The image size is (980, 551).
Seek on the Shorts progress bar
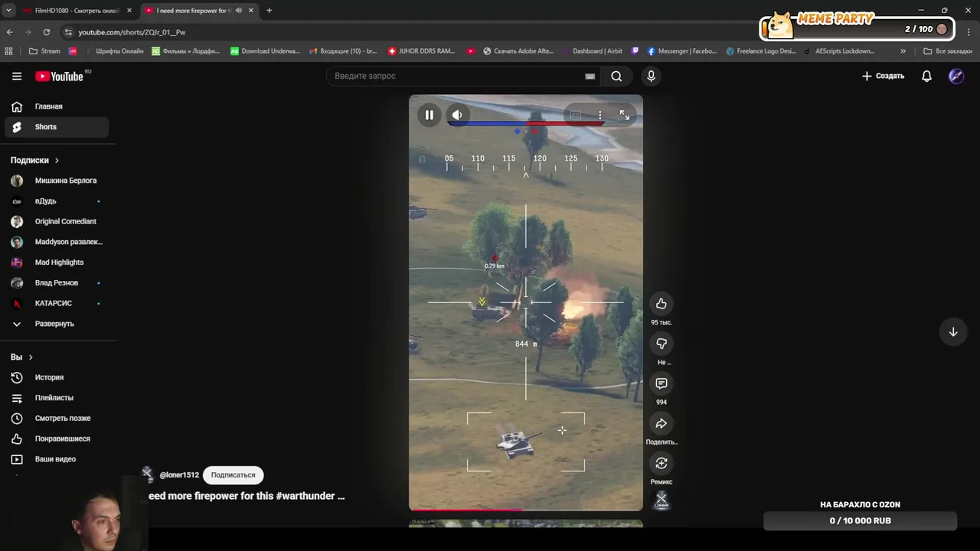coord(526,509)
